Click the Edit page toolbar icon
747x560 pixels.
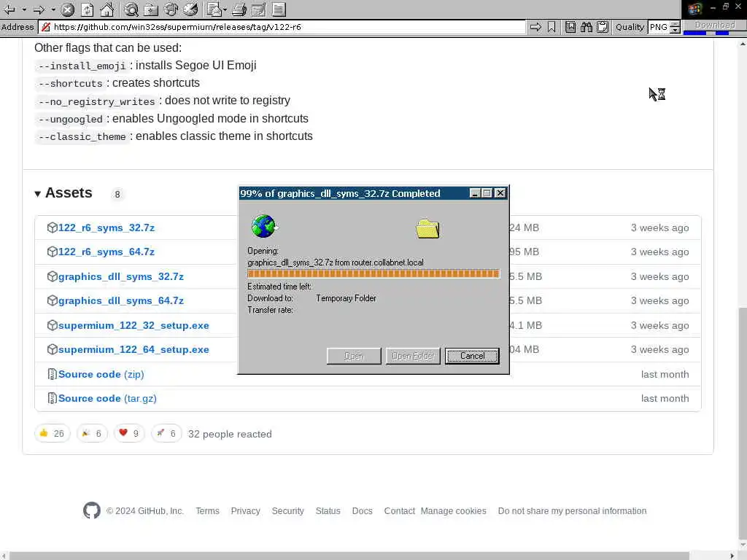(259, 9)
